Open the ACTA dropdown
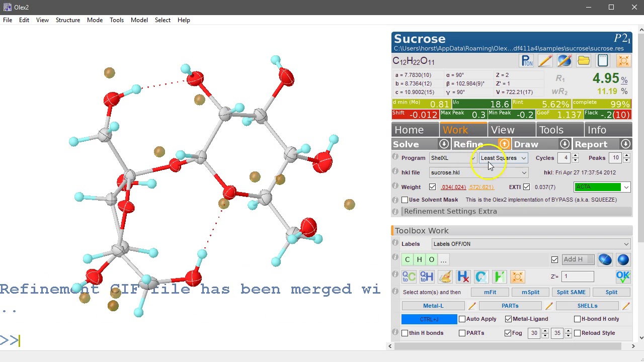Image resolution: width=644 pixels, height=362 pixels. click(602, 187)
